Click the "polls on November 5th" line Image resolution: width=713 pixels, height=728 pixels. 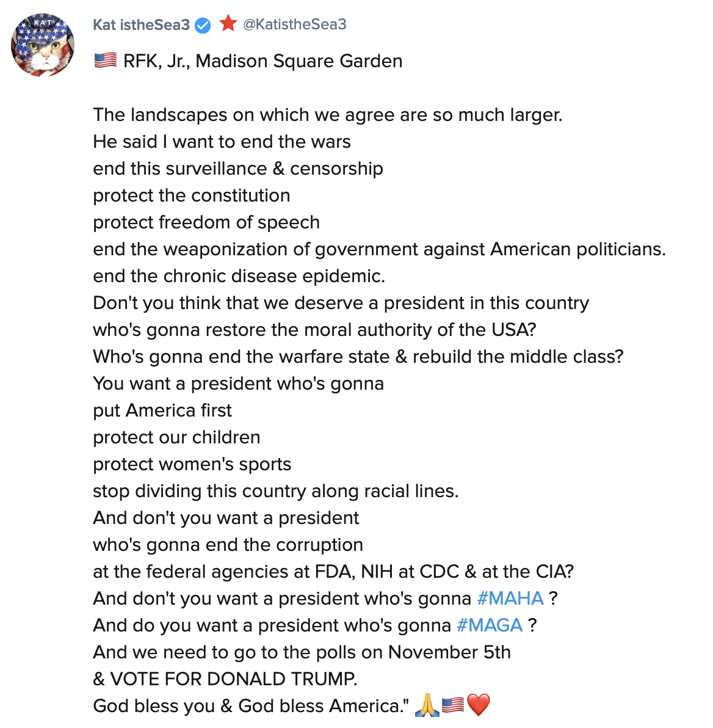pos(302,652)
